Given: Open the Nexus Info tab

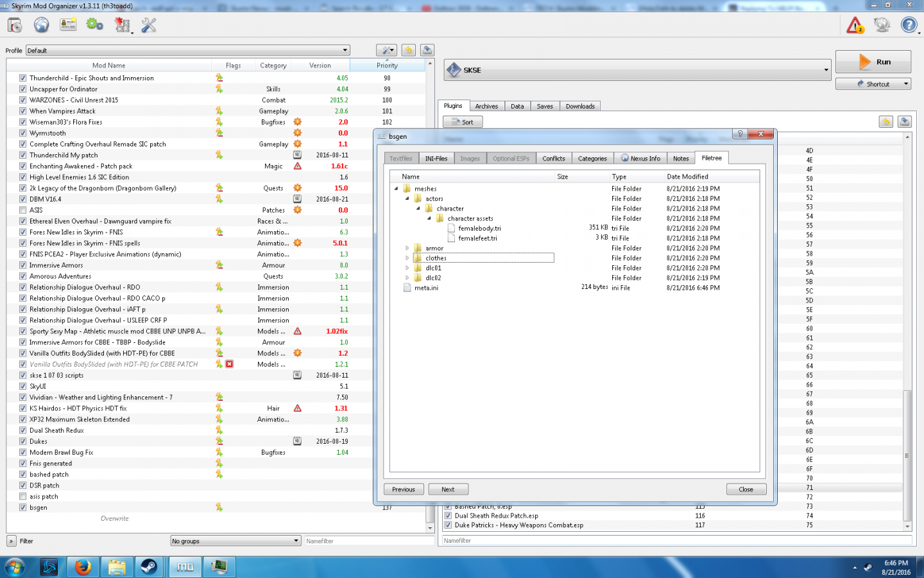Looking at the screenshot, I should 640,158.
